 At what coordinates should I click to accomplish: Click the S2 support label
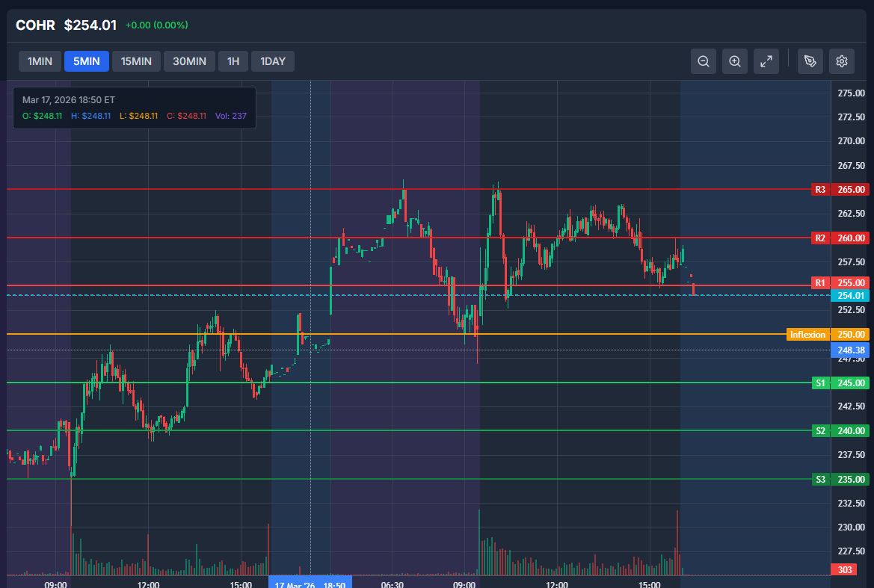pos(820,430)
